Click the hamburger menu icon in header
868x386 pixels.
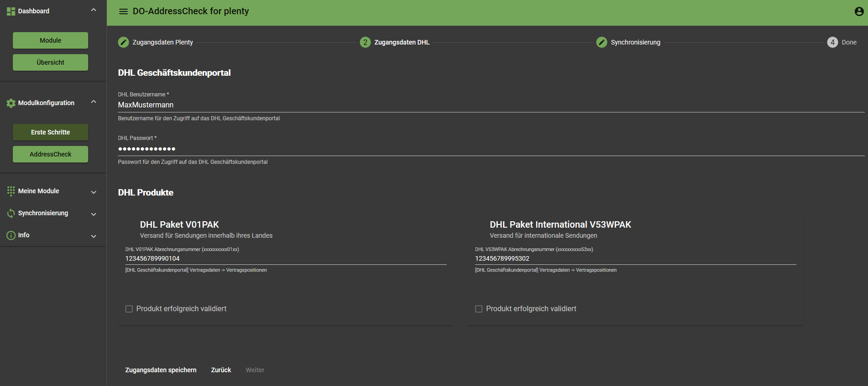point(123,11)
